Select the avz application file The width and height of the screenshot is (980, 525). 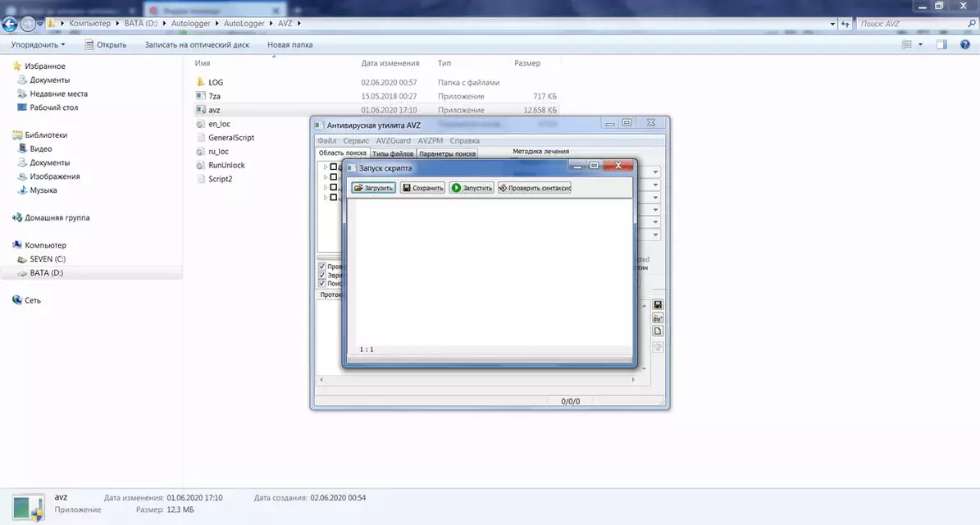(214, 110)
